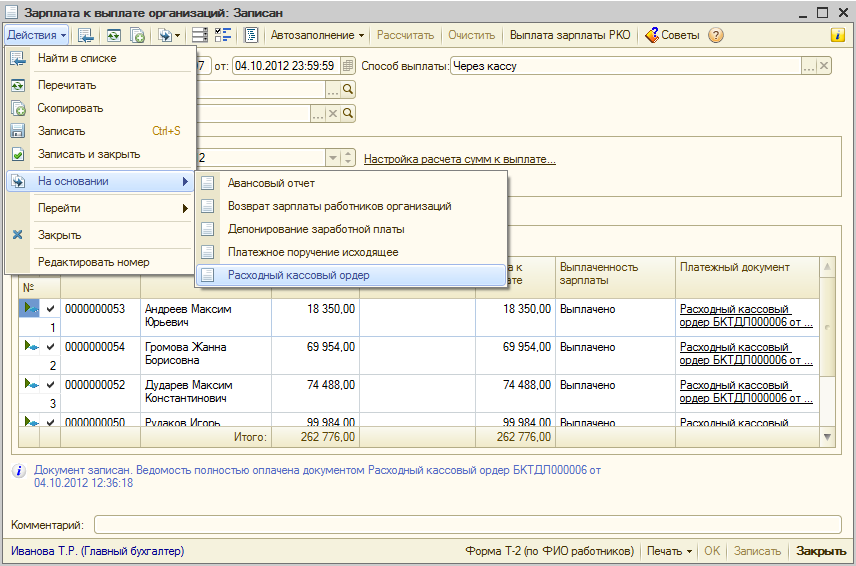Expand the Автозаполнение dropdown
This screenshot has width=856, height=566.
click(318, 35)
